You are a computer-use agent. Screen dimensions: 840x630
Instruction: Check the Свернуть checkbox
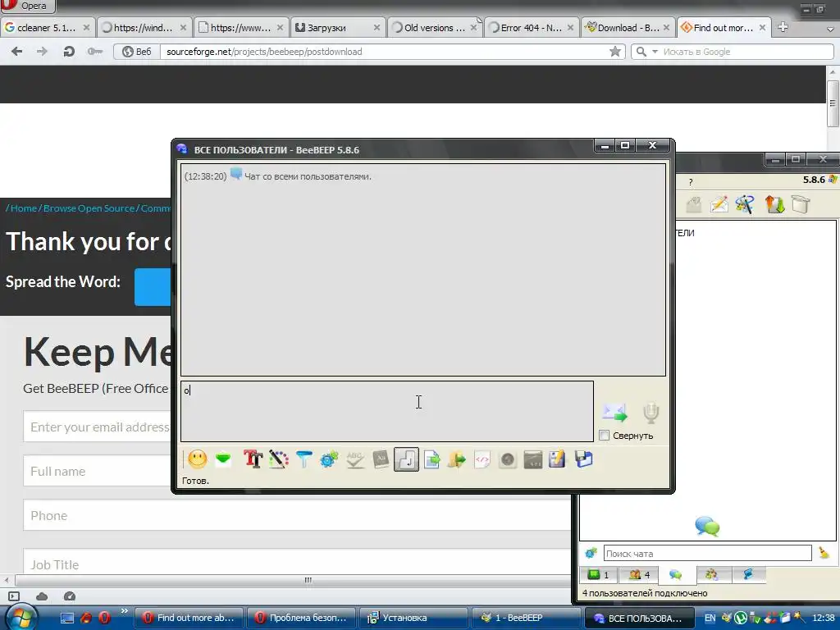pos(605,435)
